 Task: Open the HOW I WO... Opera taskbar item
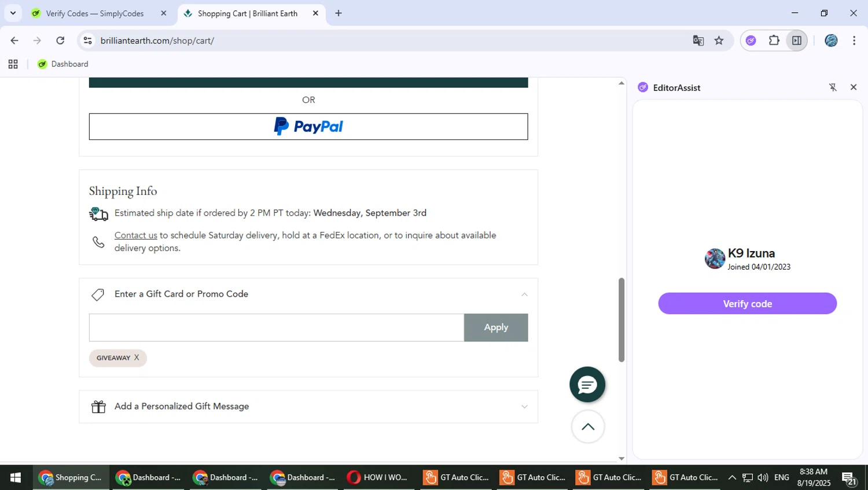click(x=378, y=478)
